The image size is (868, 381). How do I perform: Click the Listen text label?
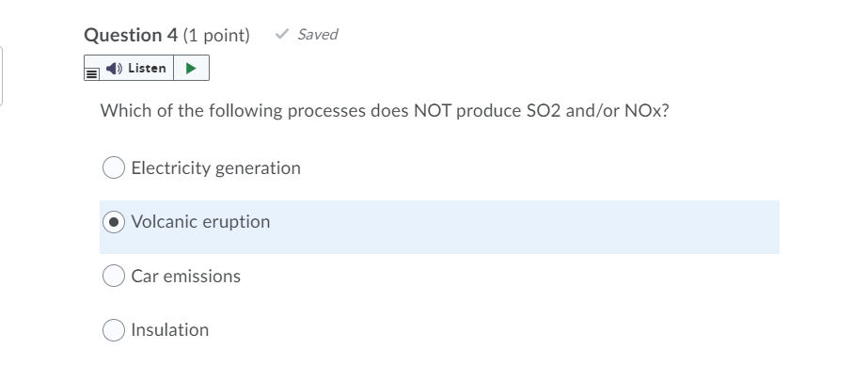pos(147,69)
